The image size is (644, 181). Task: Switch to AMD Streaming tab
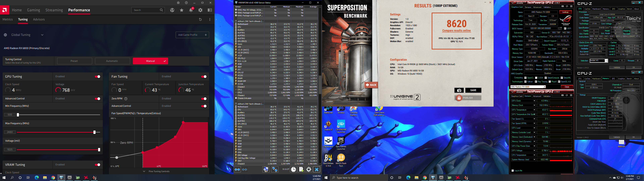(x=54, y=10)
